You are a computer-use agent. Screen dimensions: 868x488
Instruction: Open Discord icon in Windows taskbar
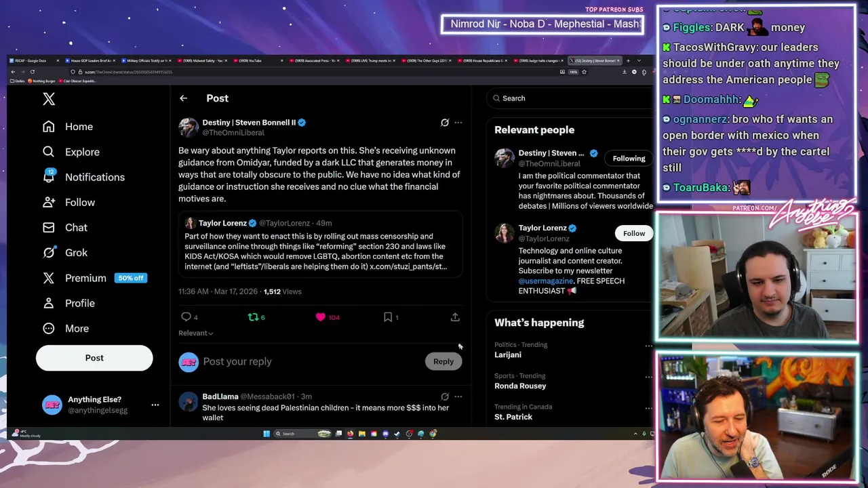(385, 434)
